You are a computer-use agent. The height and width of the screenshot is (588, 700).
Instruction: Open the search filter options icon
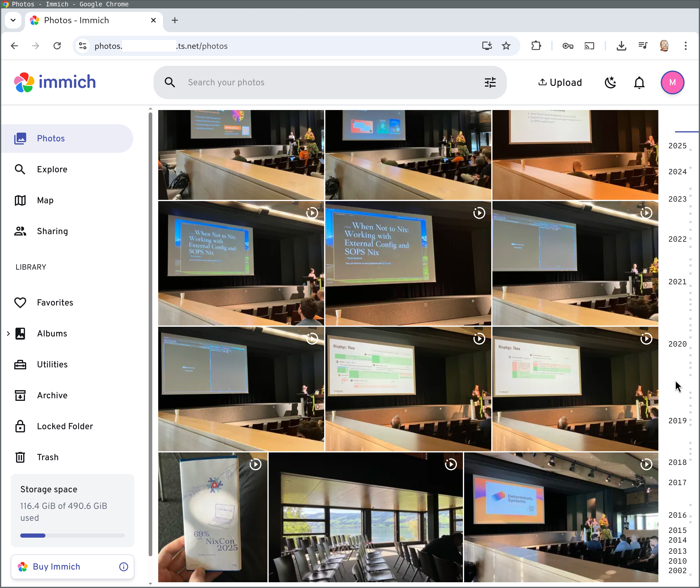coord(490,82)
